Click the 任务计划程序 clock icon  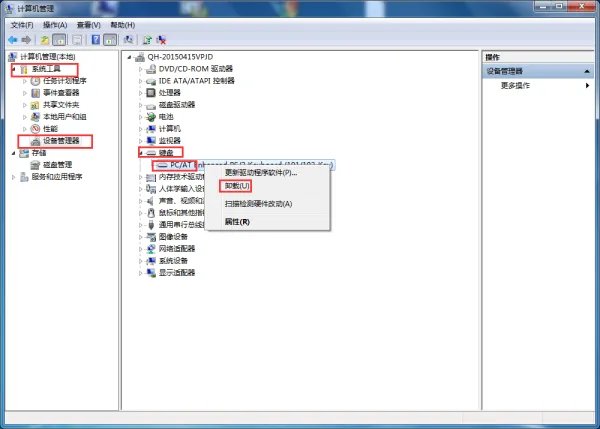pyautogui.click(x=36, y=81)
